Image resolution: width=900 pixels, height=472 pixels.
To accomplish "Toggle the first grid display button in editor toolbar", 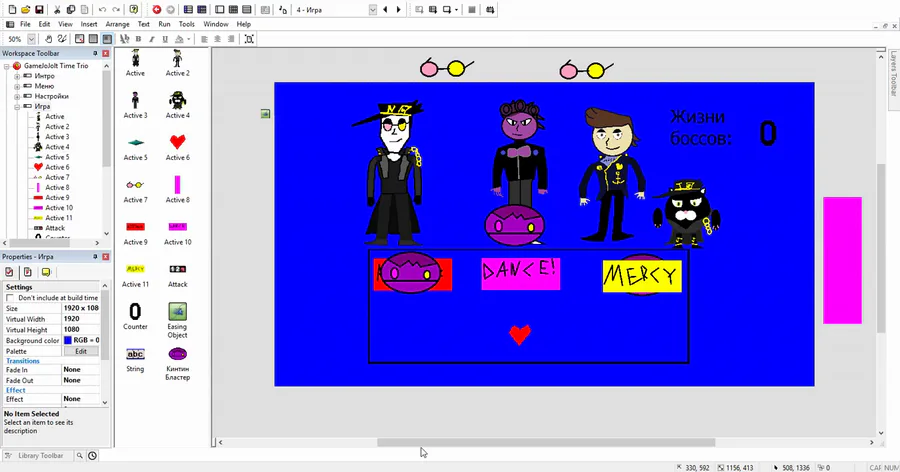I will point(80,39).
